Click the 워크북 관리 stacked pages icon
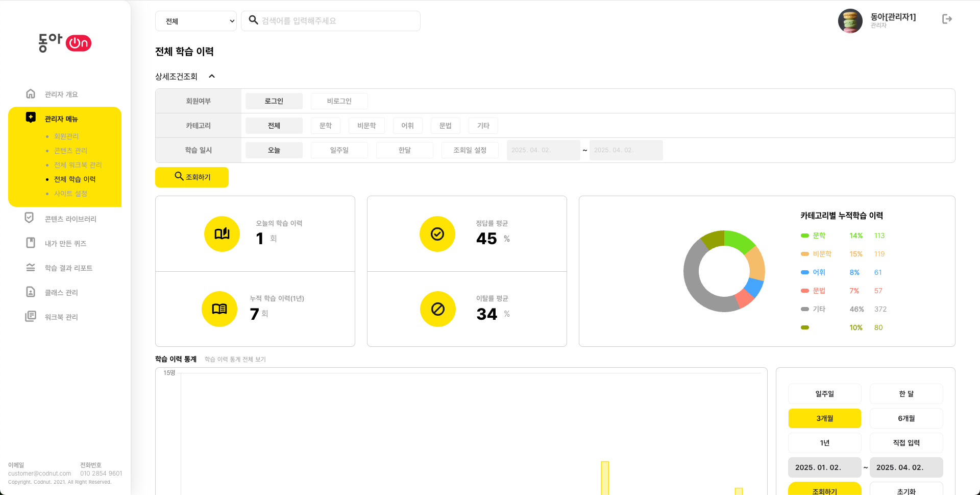This screenshot has width=980, height=495. [x=31, y=316]
